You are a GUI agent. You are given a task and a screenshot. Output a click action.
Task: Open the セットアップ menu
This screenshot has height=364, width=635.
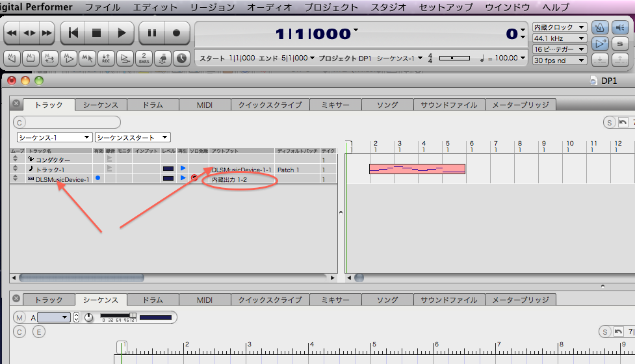click(x=445, y=7)
